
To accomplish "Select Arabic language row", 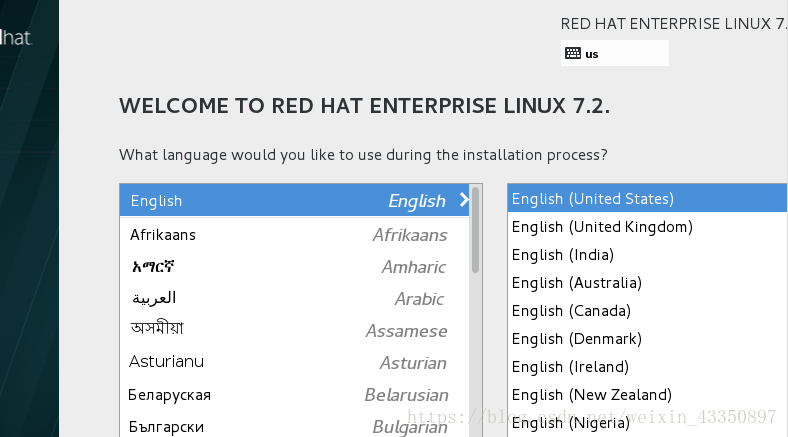I will click(x=294, y=299).
